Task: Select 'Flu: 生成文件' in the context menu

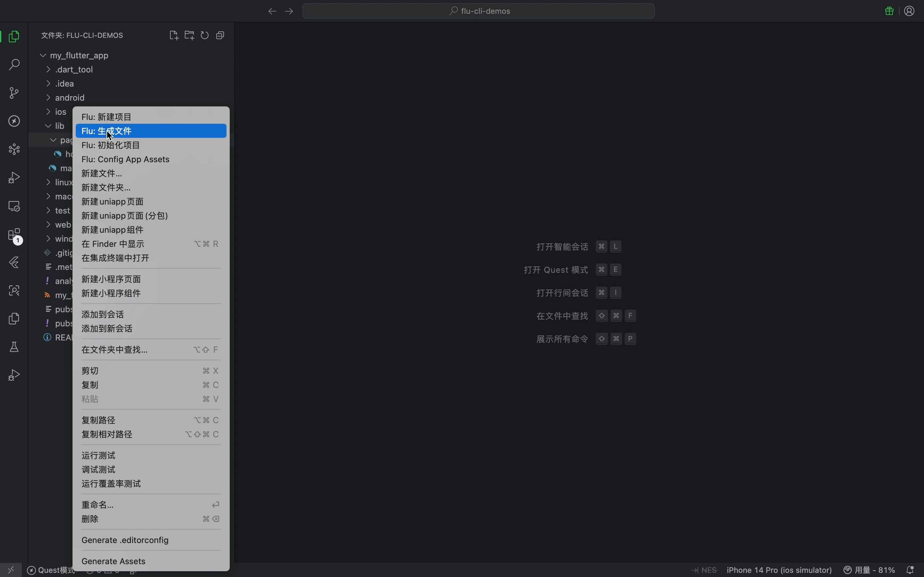Action: pos(107,131)
